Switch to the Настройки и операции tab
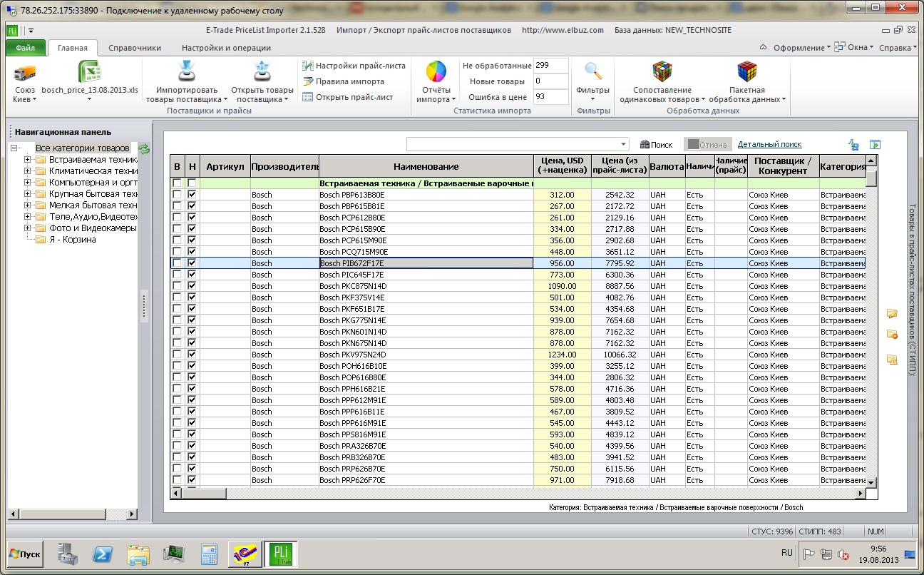The image size is (924, 575). (226, 49)
